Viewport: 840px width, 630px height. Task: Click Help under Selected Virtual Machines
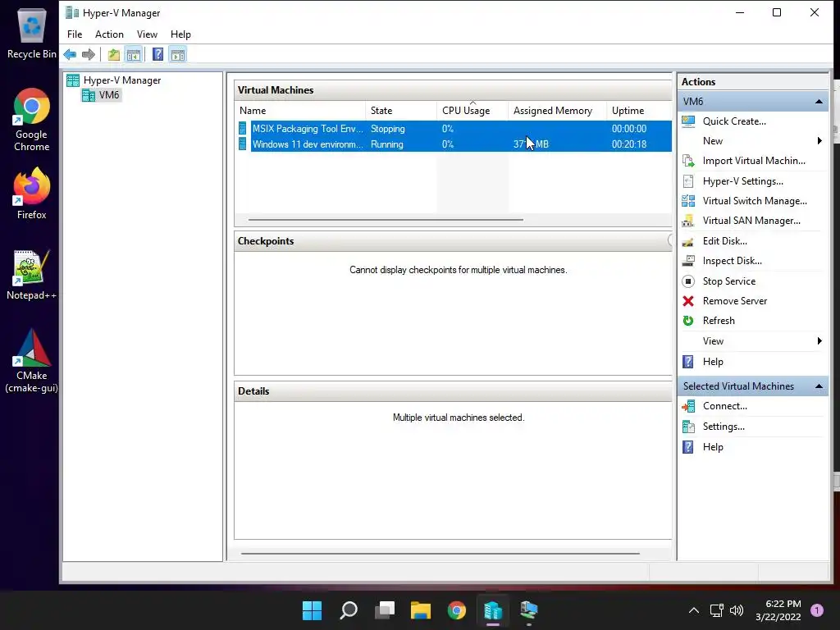pos(713,447)
